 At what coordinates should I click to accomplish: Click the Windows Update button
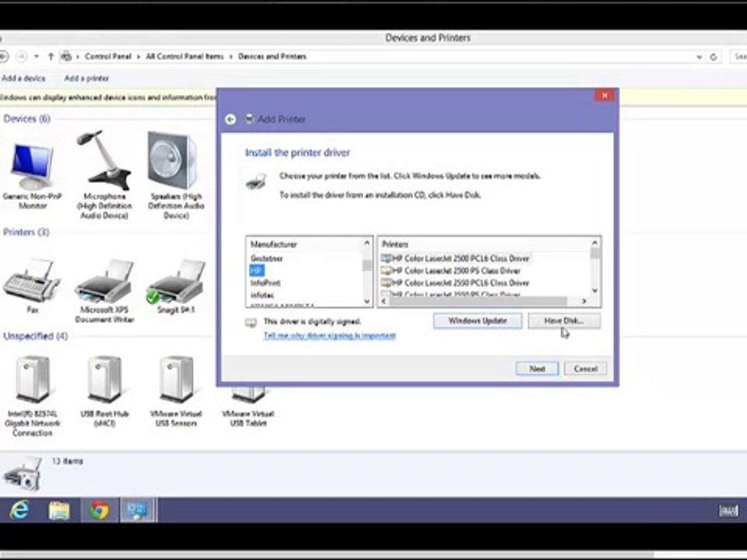[477, 321]
